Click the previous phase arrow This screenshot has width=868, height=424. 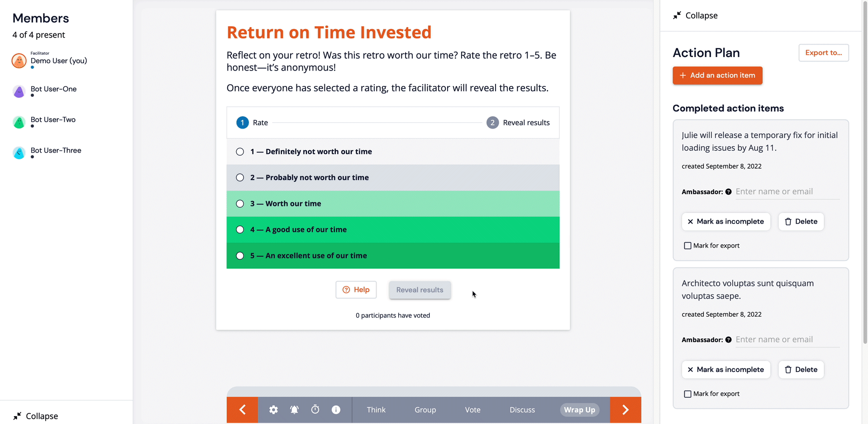[x=242, y=410]
